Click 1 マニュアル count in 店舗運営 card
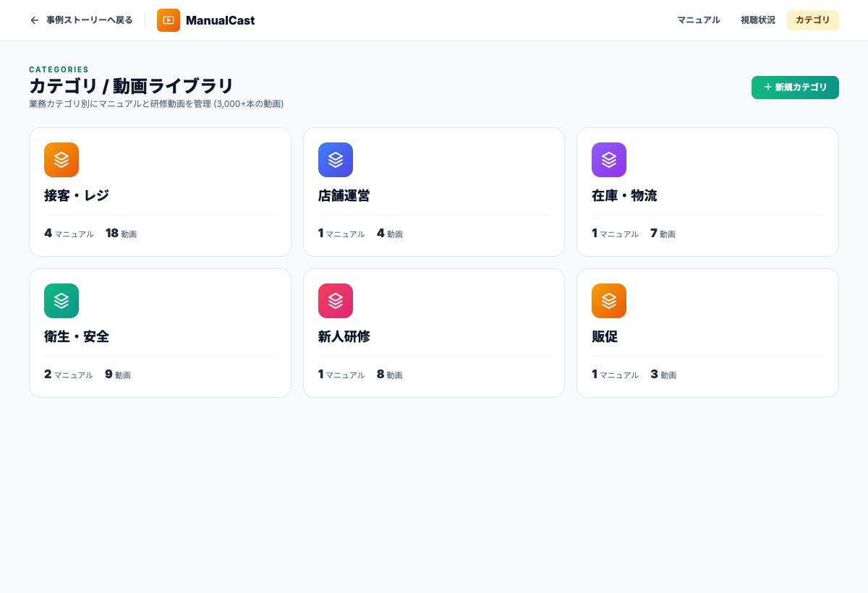 [341, 234]
